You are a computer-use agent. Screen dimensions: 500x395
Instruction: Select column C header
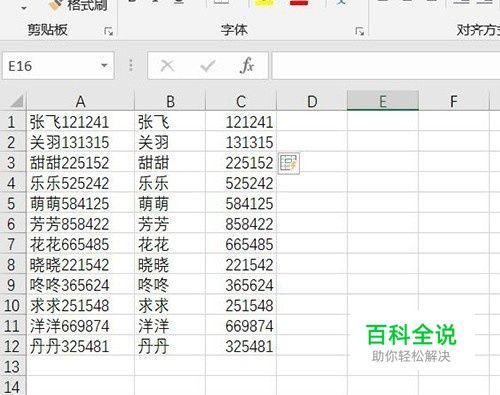(241, 101)
